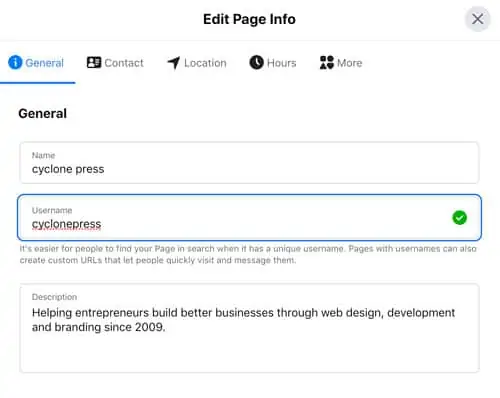Click the Name field label

(x=43, y=155)
